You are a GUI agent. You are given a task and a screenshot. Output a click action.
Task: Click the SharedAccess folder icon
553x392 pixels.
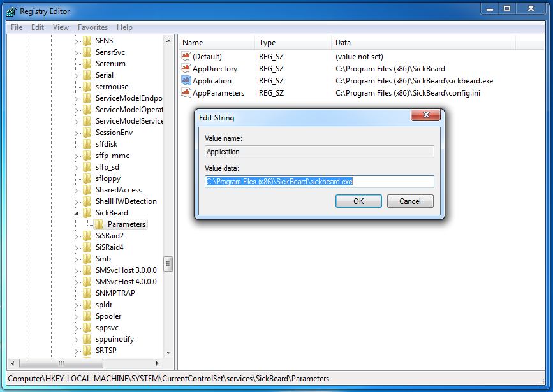pyautogui.click(x=87, y=190)
